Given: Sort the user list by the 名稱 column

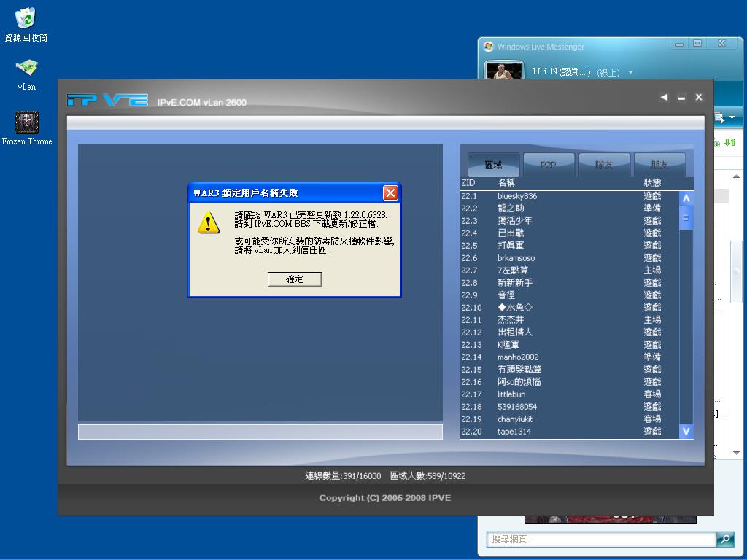Looking at the screenshot, I should (506, 183).
